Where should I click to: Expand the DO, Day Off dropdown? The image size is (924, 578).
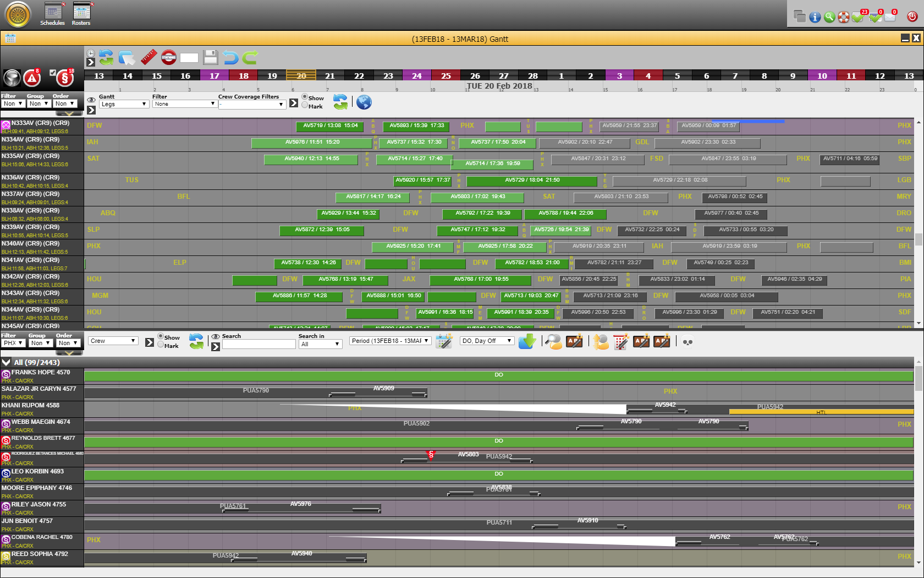pyautogui.click(x=487, y=341)
